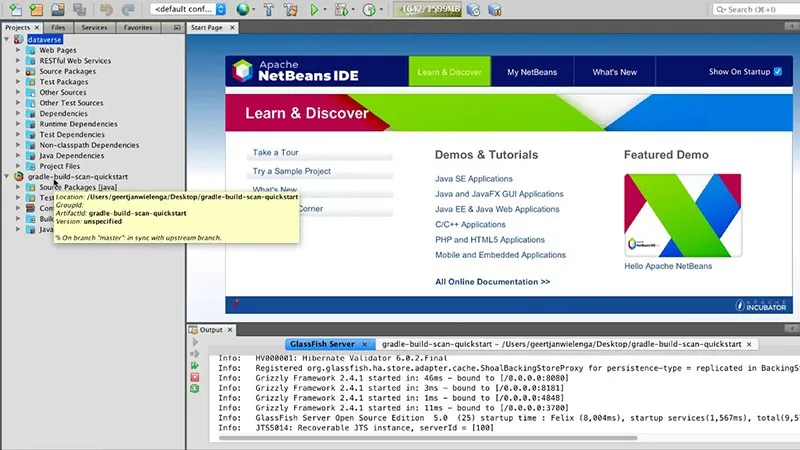Click the Save All toolbar icon
800x450 pixels.
tap(80, 9)
